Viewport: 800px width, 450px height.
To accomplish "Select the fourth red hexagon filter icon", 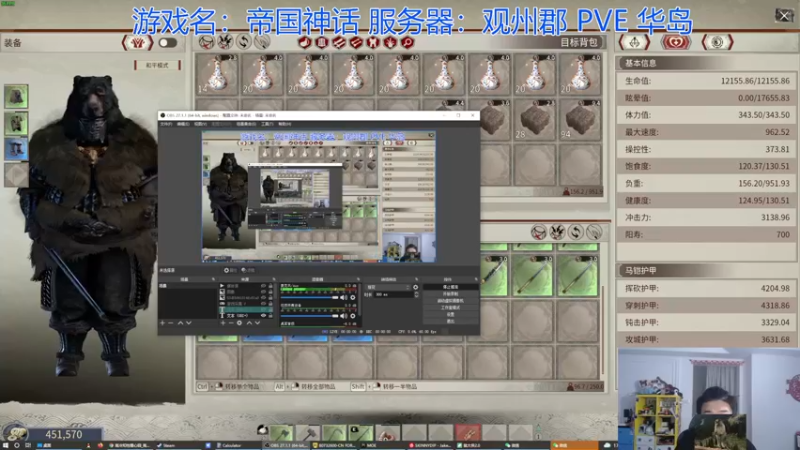I will coord(356,42).
